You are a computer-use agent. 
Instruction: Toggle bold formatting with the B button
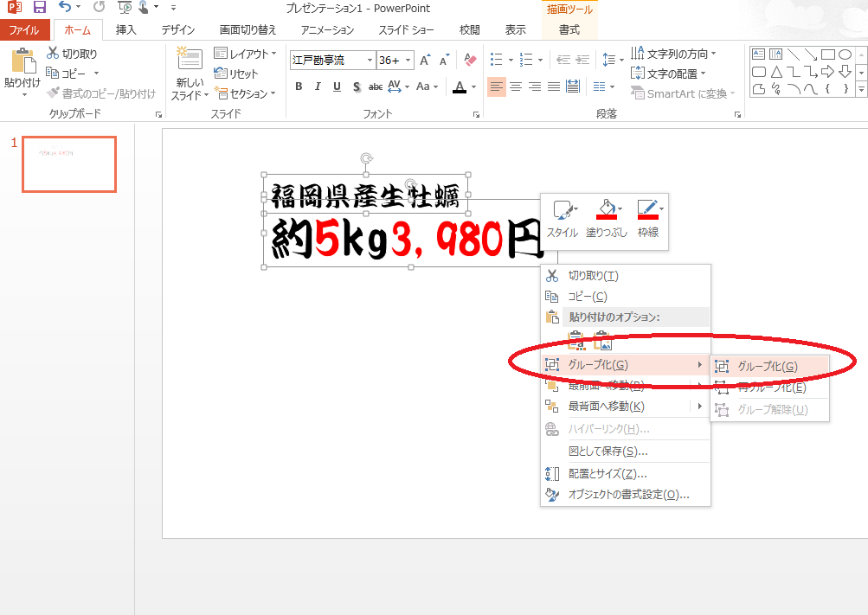coord(298,86)
